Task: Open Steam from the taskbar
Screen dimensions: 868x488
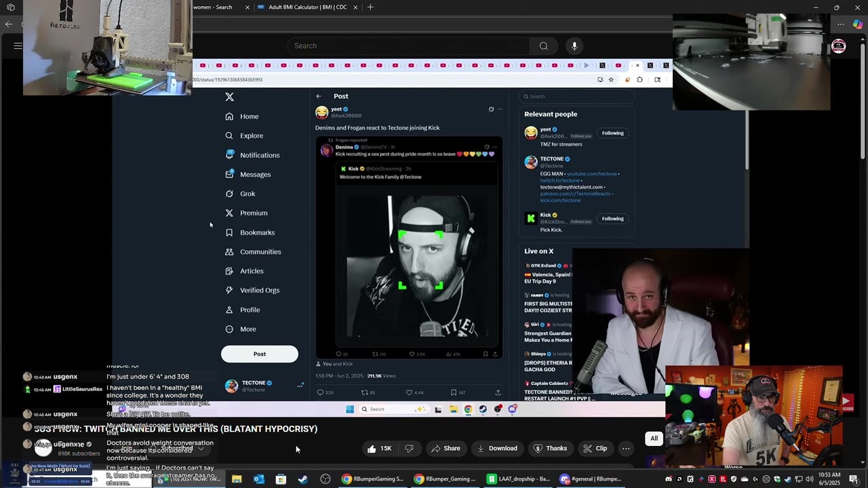Action: [302, 479]
